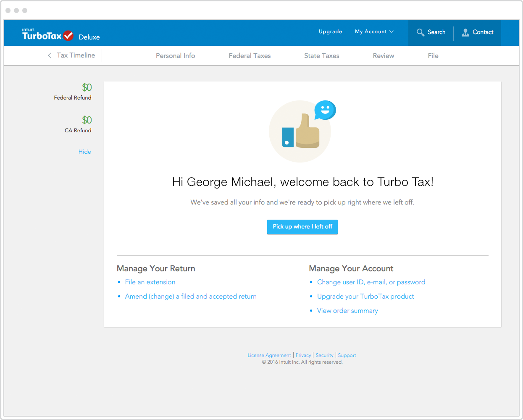The height and width of the screenshot is (420, 523).
Task: Open Search in the header
Action: point(431,32)
